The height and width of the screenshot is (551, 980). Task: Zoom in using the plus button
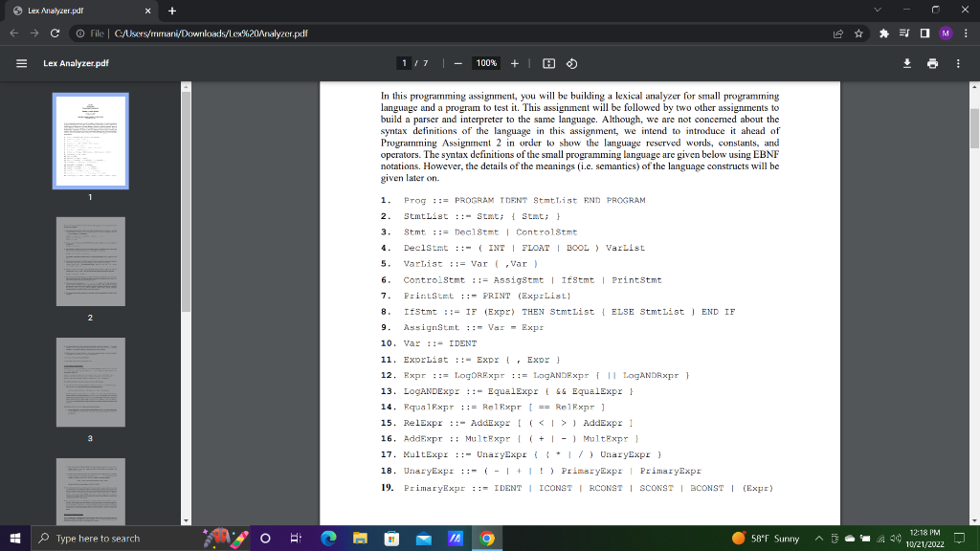click(x=515, y=63)
